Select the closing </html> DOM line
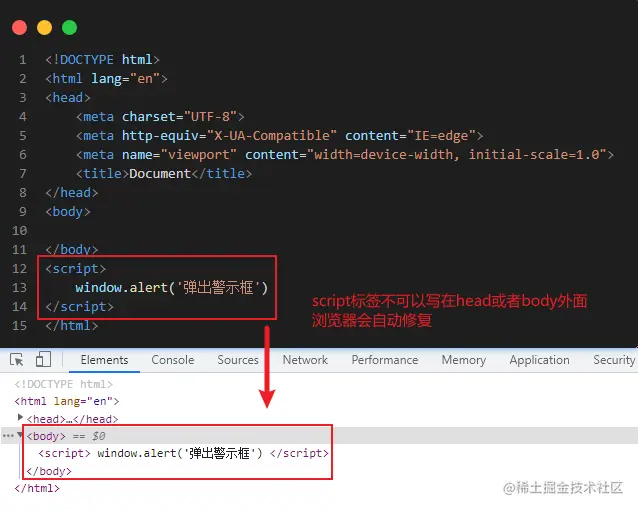The width and height of the screenshot is (638, 510). tap(37, 488)
